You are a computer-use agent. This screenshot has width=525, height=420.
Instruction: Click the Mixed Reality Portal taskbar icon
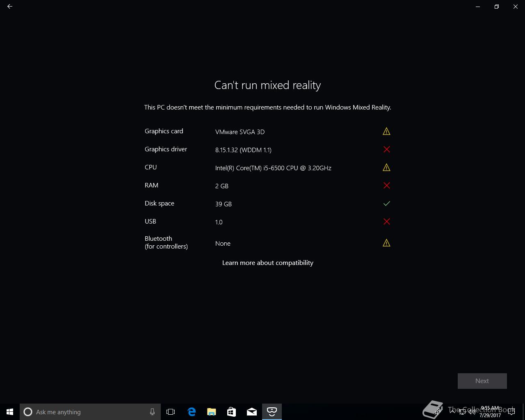[272, 412]
